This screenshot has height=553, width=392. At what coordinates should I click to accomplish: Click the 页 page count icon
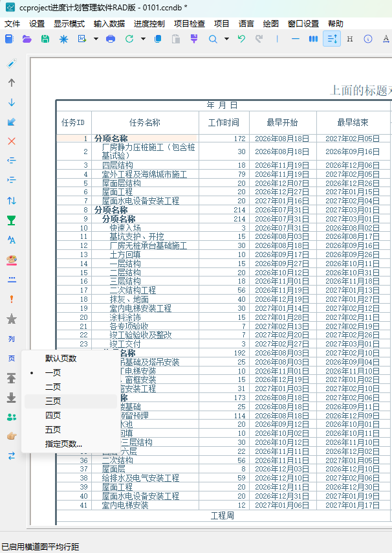pyautogui.click(x=12, y=359)
